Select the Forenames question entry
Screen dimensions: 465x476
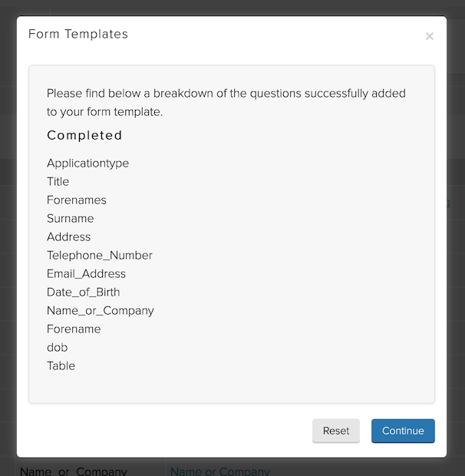(x=77, y=200)
